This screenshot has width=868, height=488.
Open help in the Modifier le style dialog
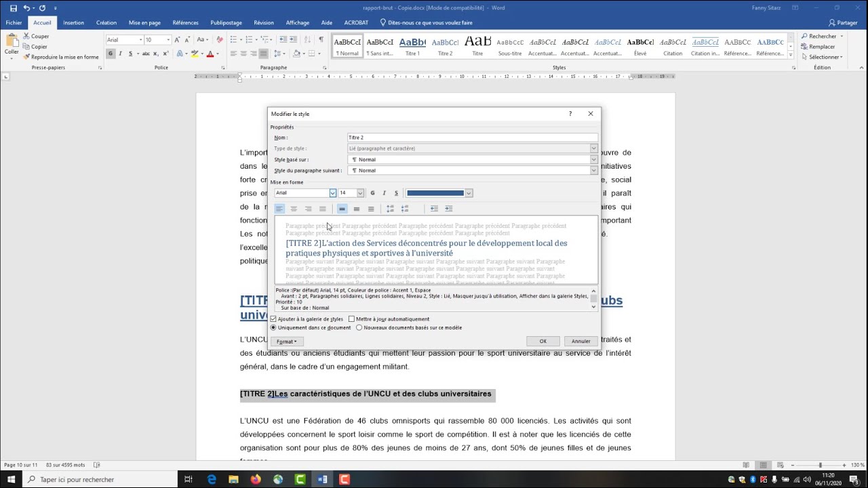(x=570, y=114)
